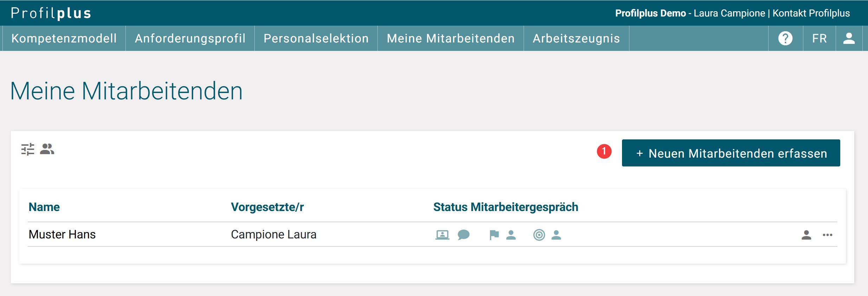Click the person icon beside the flag

click(511, 235)
